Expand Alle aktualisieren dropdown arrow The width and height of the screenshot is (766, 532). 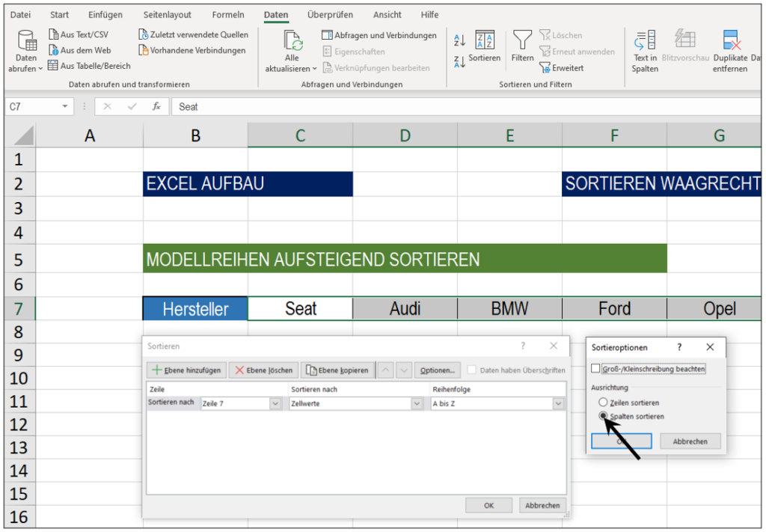click(x=315, y=69)
